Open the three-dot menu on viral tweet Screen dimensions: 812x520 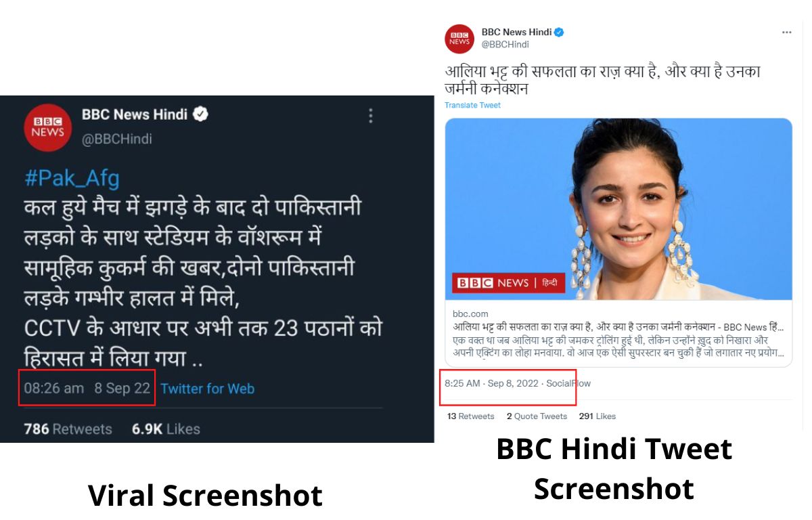[370, 116]
